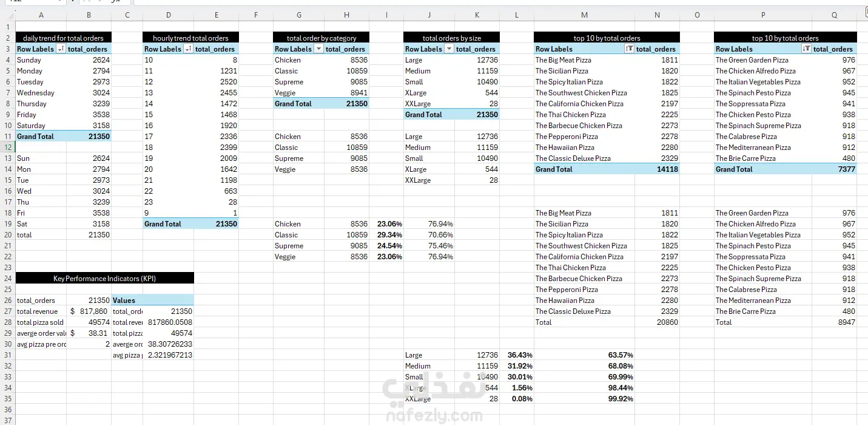Open filter for top 10 table starting with Big Meat Pizza
Screen dimensions: 868x425
(x=629, y=49)
